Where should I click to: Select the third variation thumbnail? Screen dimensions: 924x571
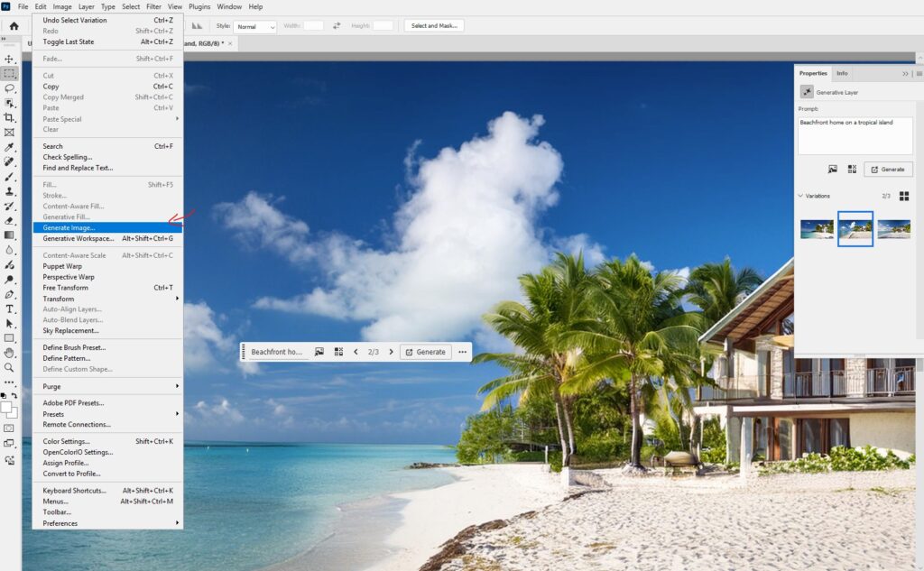(x=894, y=229)
